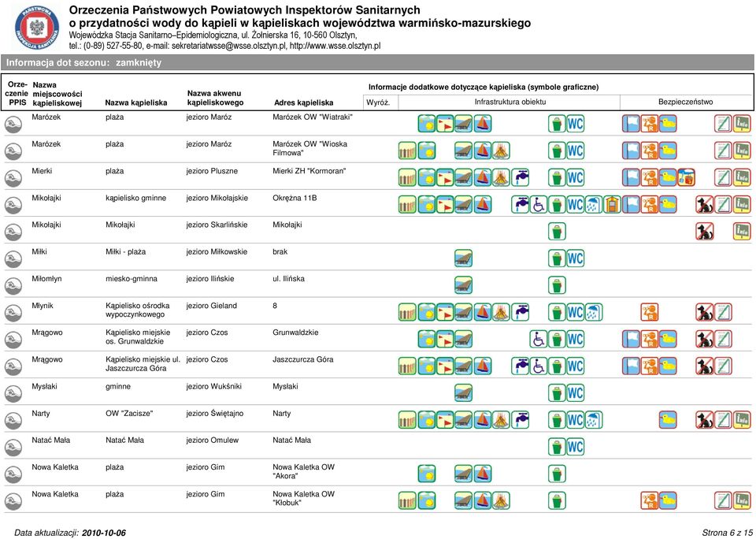Click the "Okrężna 11B" address cell
756x539 pixels.
pos(295,199)
